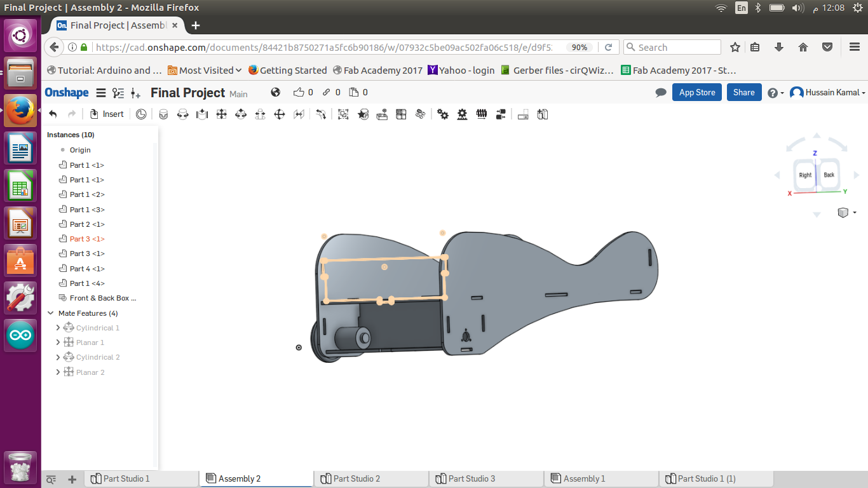Click the Onshape logo
Viewport: 868px width, 488px height.
[x=67, y=93]
